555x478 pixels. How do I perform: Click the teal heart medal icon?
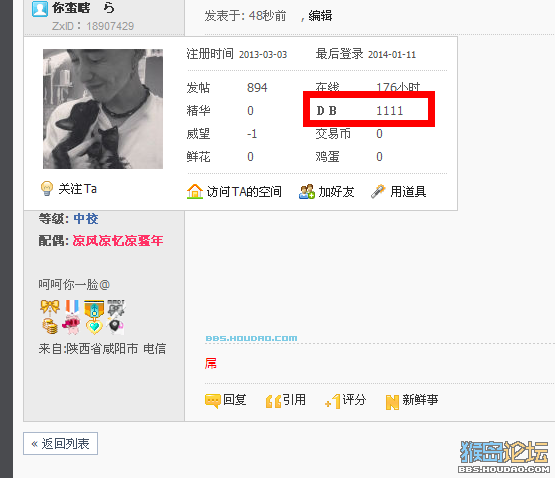coord(94,327)
